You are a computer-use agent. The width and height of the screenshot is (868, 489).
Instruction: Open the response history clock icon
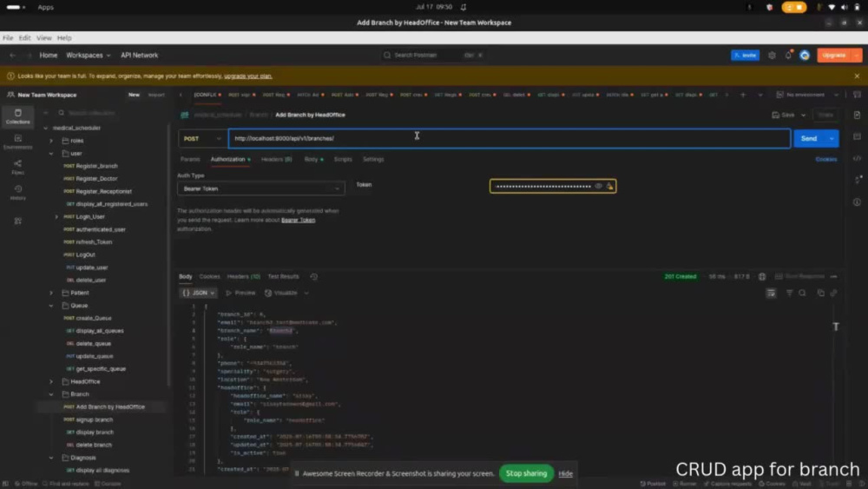click(314, 276)
